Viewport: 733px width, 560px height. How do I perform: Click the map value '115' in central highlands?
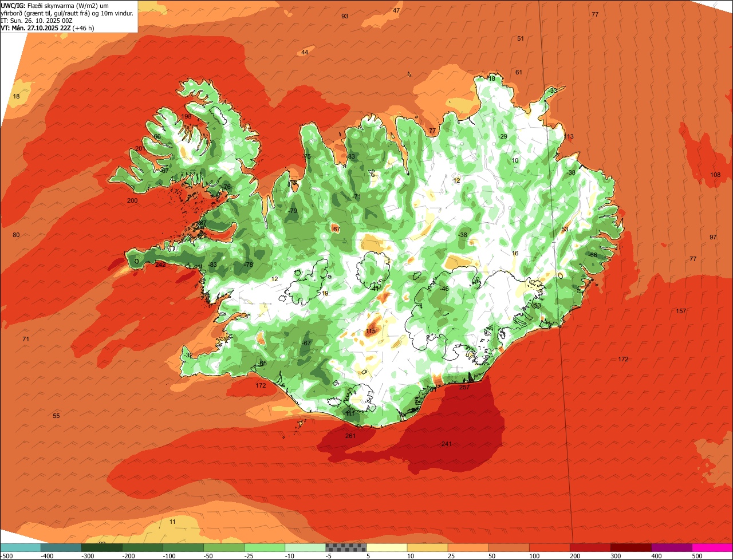[371, 331]
